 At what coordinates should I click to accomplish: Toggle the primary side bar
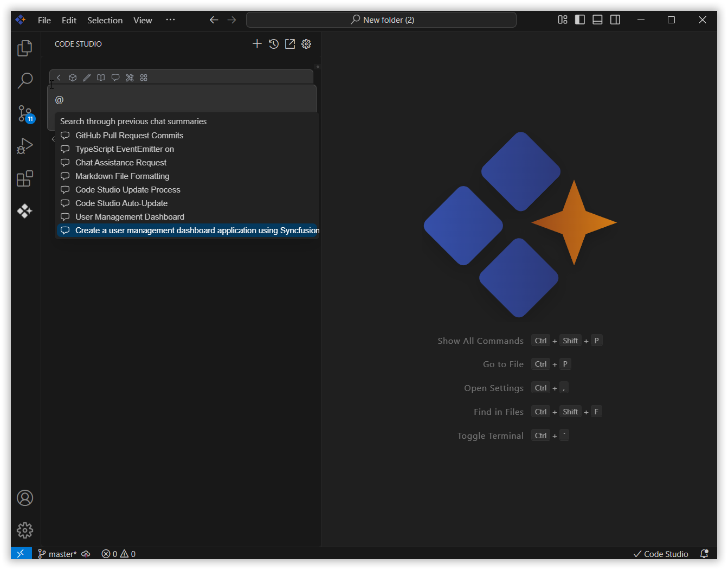click(580, 20)
